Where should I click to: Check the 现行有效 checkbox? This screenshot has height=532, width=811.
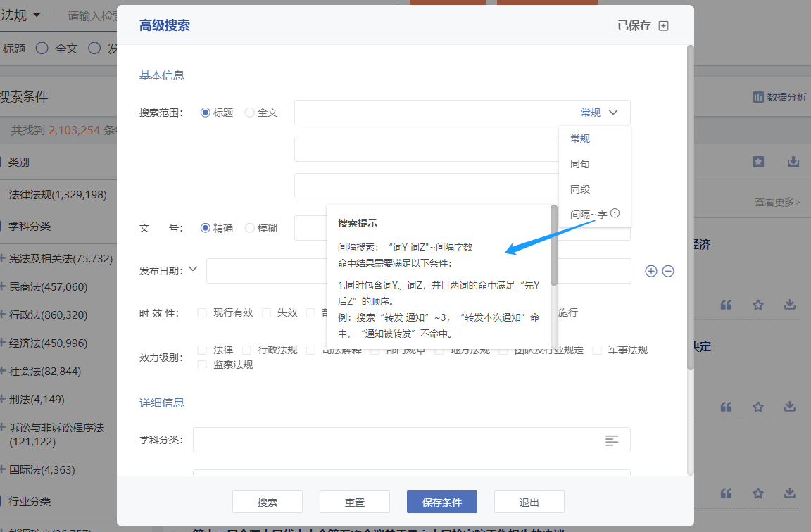(x=203, y=312)
